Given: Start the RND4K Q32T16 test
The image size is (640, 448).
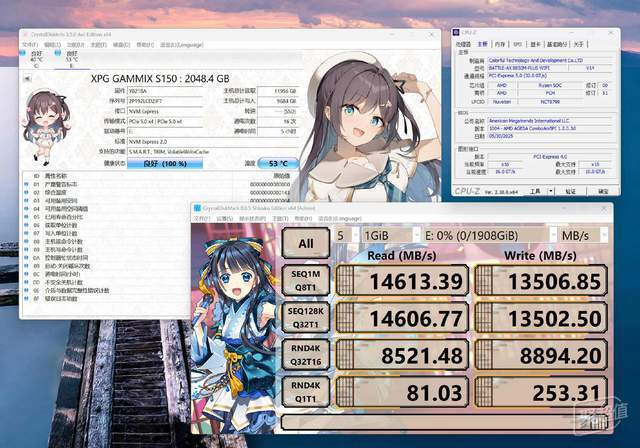Looking at the screenshot, I should pyautogui.click(x=306, y=355).
